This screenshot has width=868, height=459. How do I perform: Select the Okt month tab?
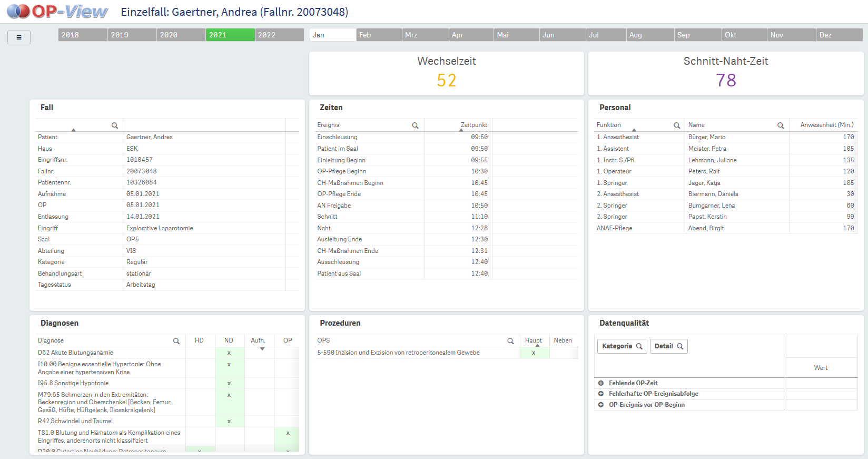pos(744,35)
